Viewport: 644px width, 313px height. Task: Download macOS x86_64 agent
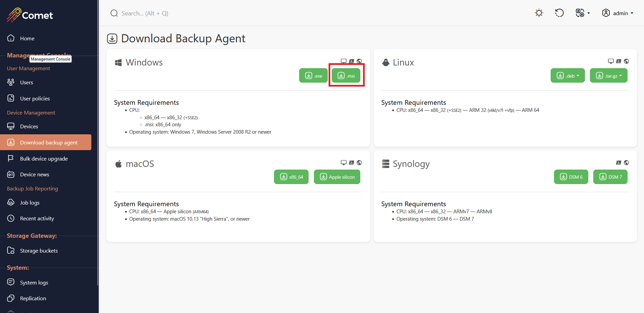(291, 177)
